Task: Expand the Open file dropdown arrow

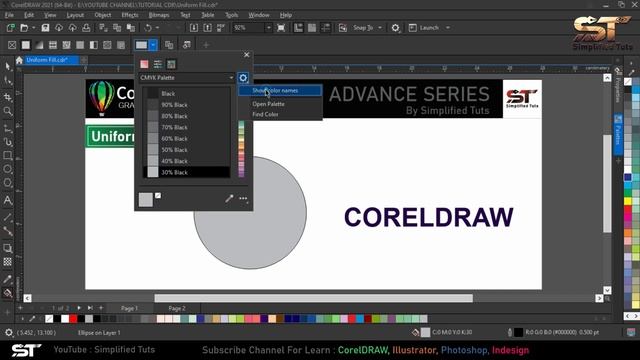Action: [x=33, y=28]
